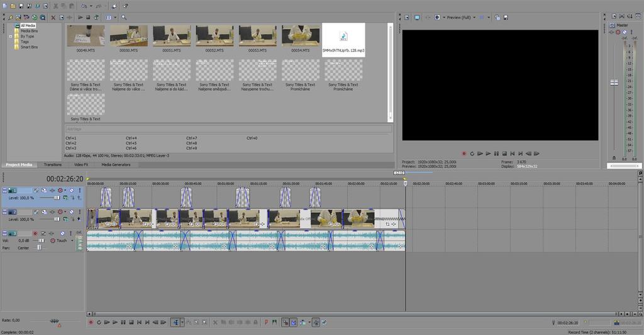
Task: Toggle Automatic Crossfades in the bottom toolbar
Action: coord(293,322)
